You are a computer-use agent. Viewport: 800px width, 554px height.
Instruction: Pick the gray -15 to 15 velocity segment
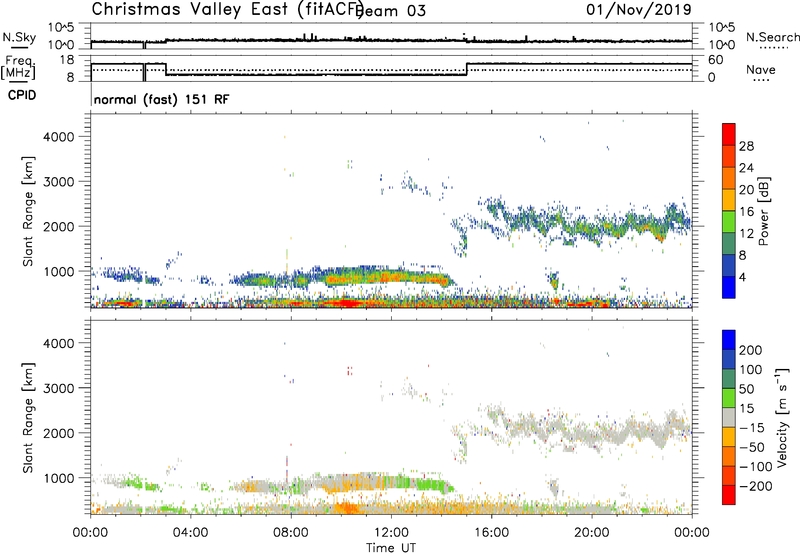729,417
